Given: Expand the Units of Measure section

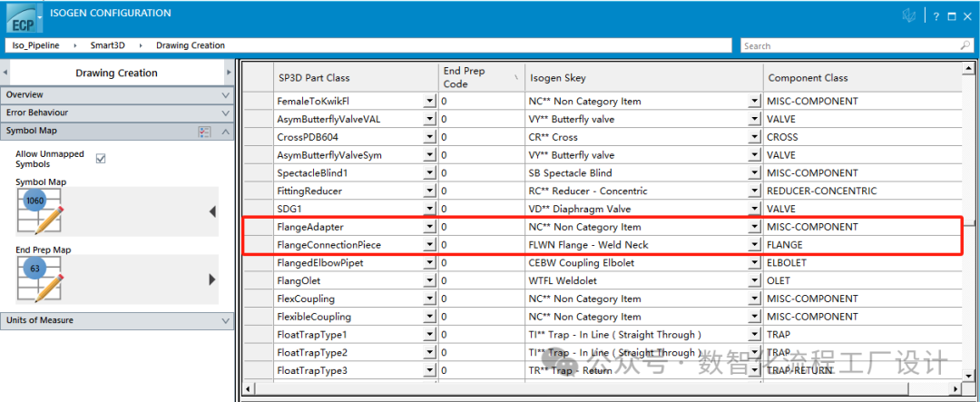Looking at the screenshot, I should point(117,320).
